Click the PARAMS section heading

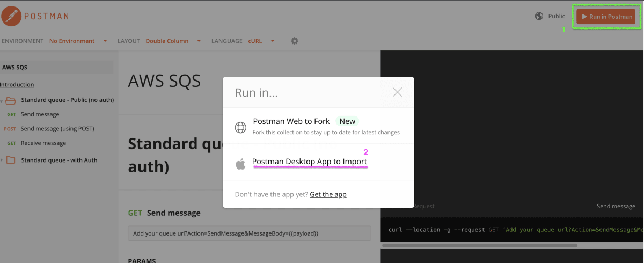[142, 260]
